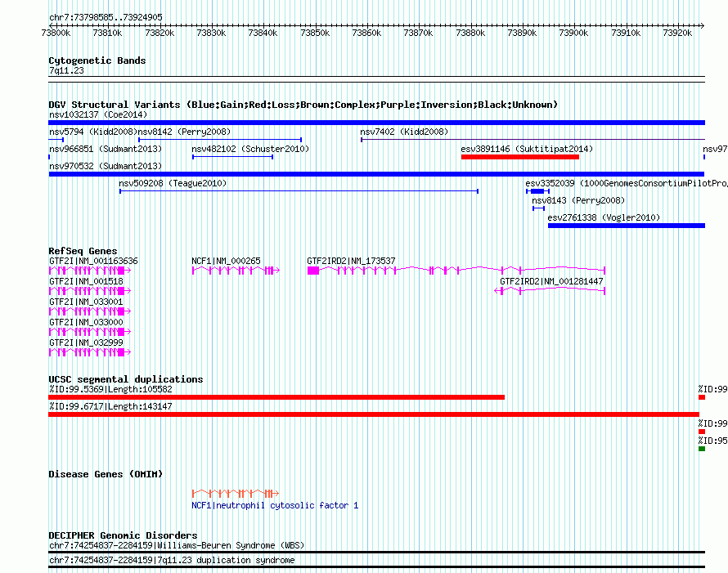This screenshot has height=573, width=728.
Task: Select the GTF2IRD2|NM_001281447 transcript
Action: click(550, 291)
